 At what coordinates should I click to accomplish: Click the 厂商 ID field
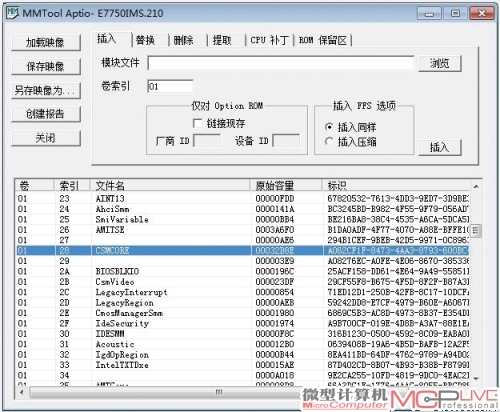tap(207, 141)
